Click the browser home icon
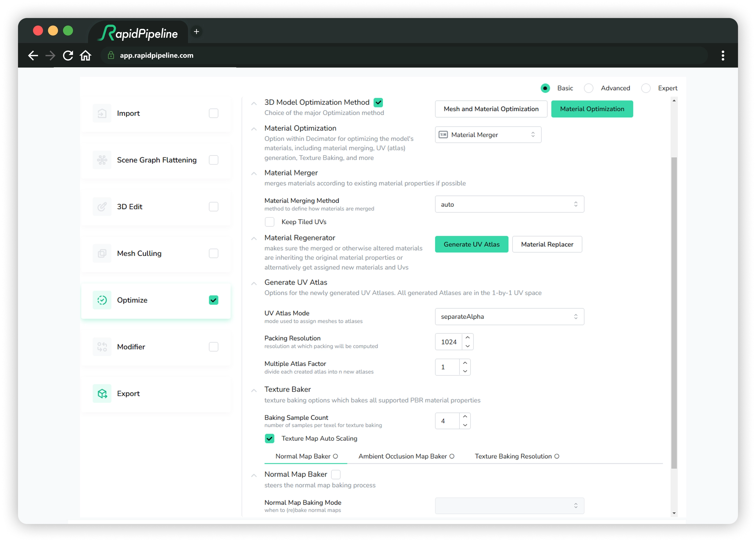756x542 pixels. click(86, 55)
